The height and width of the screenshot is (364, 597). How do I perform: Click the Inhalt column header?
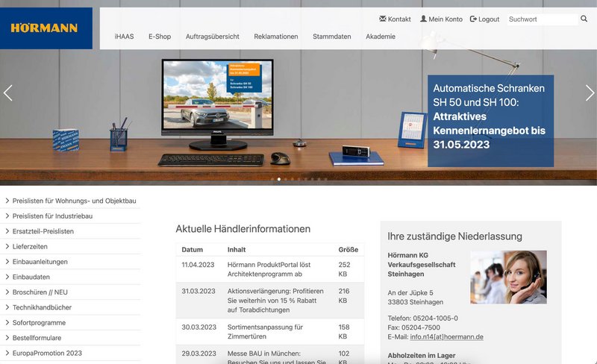pos(237,250)
